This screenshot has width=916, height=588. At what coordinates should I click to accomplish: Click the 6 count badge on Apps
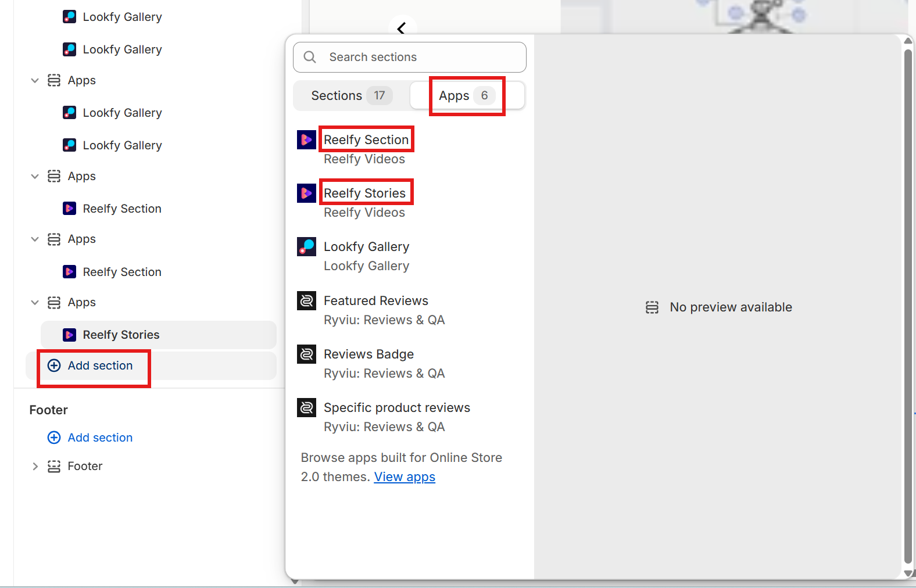tap(484, 95)
